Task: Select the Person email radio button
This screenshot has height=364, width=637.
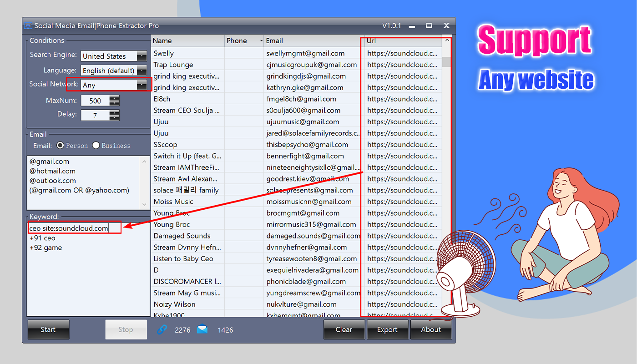Action: pos(60,146)
